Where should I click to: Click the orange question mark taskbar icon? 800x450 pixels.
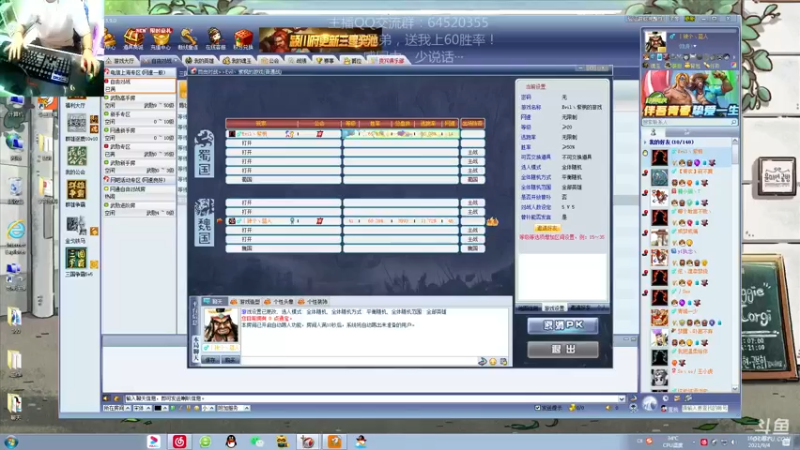(x=335, y=442)
